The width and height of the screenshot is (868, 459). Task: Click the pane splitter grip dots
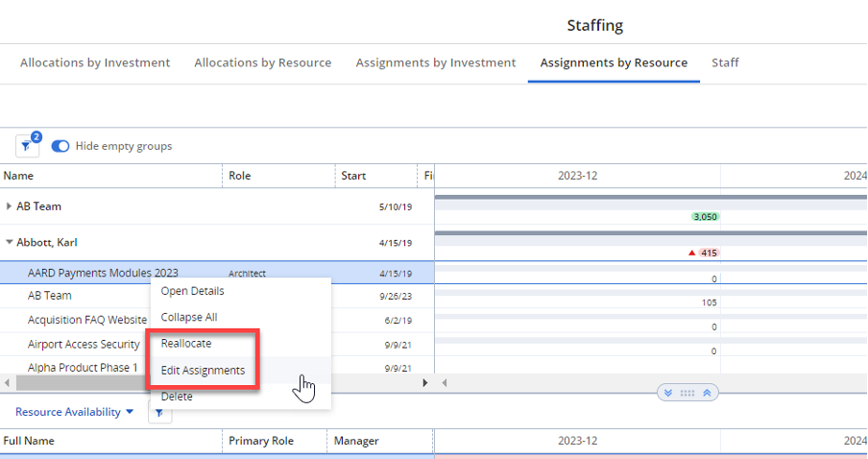687,393
